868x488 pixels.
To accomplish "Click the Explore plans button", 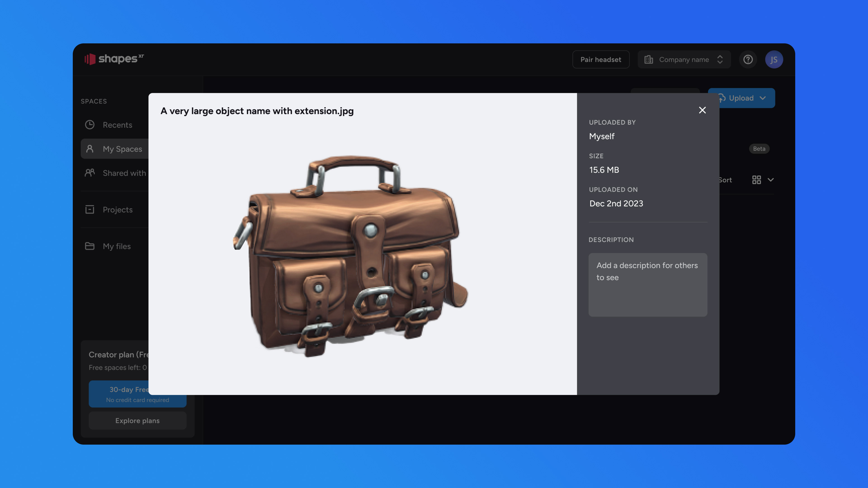I will (137, 421).
